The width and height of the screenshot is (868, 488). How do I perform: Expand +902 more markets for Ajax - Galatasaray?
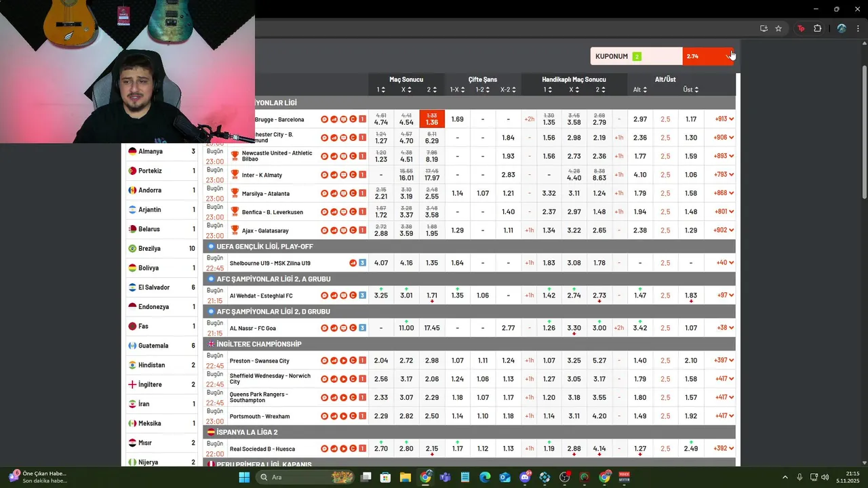[724, 231]
